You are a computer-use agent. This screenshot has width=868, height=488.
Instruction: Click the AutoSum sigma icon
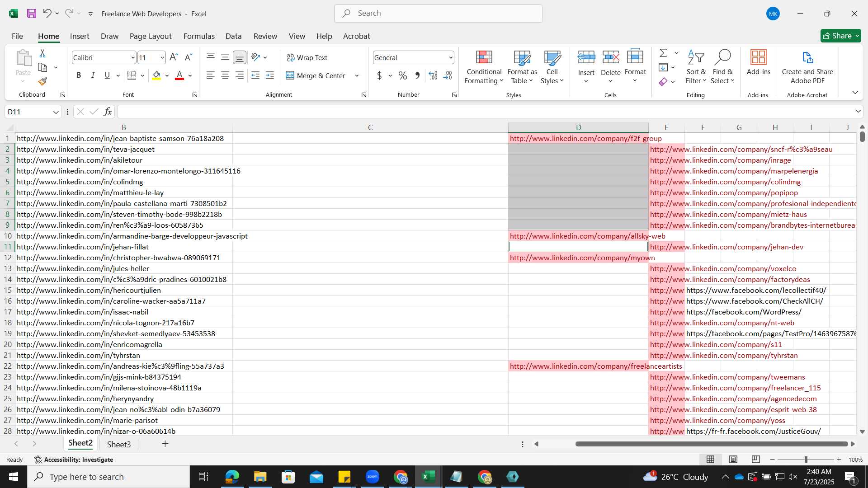(663, 53)
